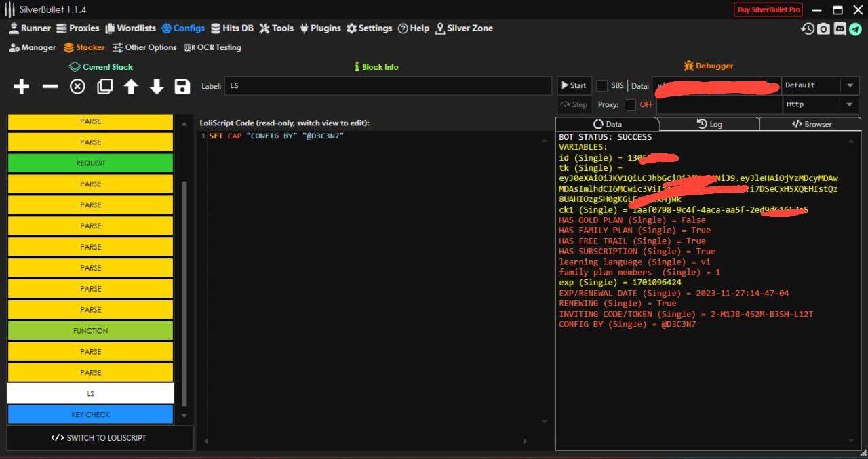Screen dimensions: 868x459
Task: Click the Switch to LoliScript button
Action: pos(99,437)
